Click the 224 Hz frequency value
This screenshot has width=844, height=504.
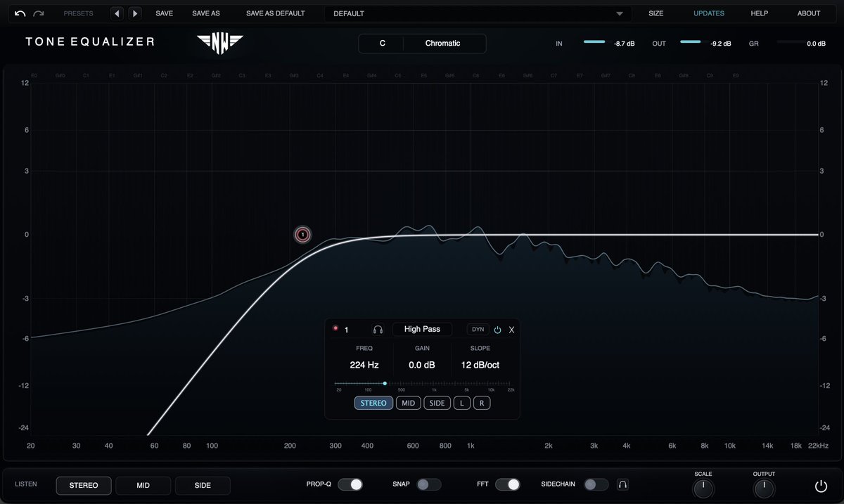point(364,365)
